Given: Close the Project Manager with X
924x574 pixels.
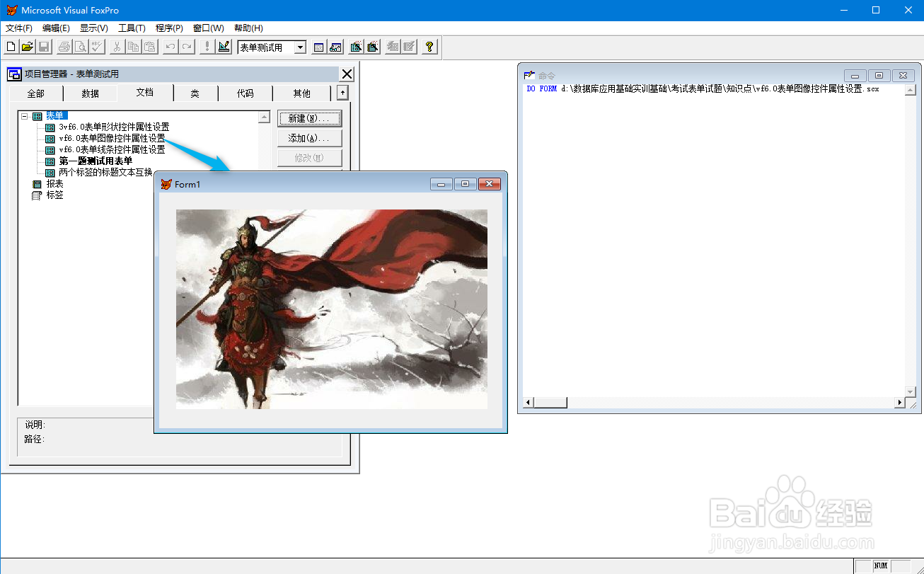Looking at the screenshot, I should click(347, 74).
